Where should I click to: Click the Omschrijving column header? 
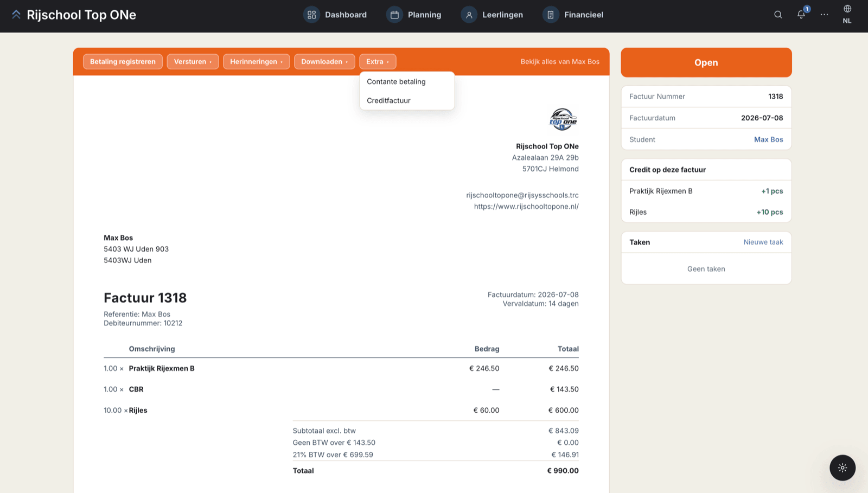[152, 349]
